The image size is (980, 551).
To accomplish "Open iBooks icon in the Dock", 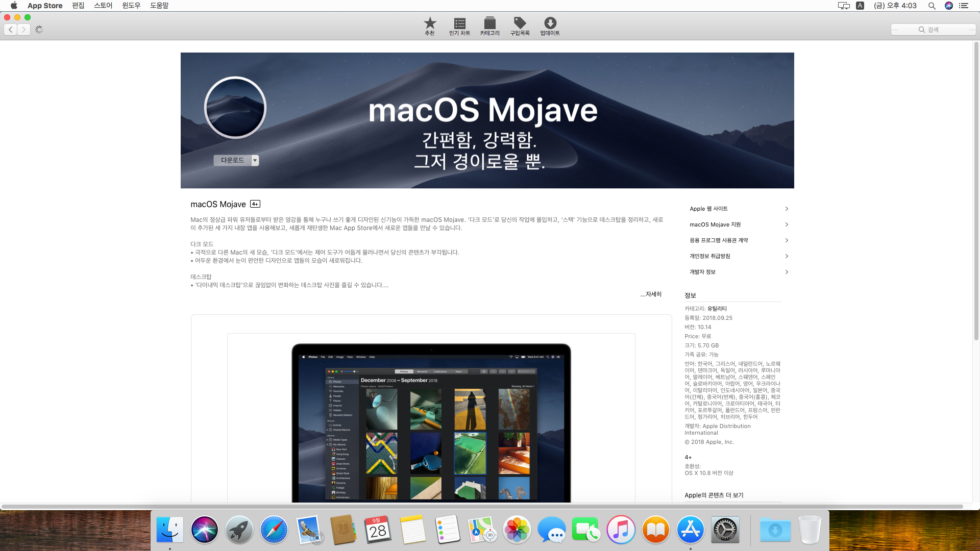I will click(x=655, y=530).
